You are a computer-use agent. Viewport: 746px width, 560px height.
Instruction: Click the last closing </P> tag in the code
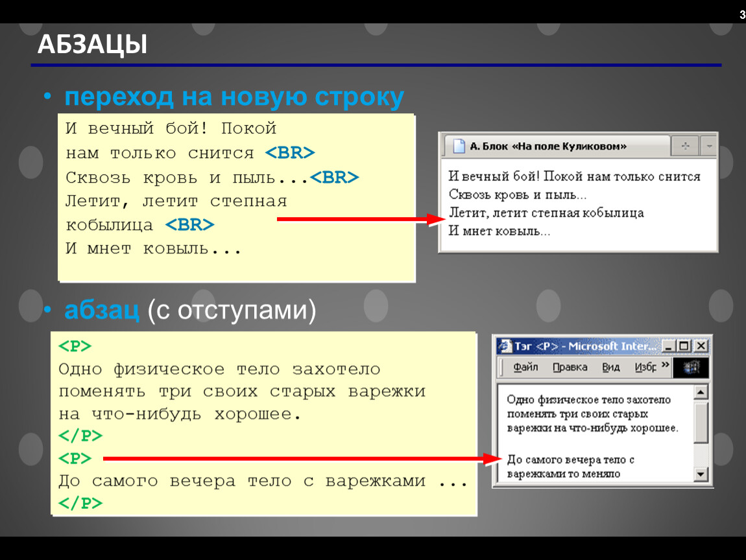tap(80, 503)
